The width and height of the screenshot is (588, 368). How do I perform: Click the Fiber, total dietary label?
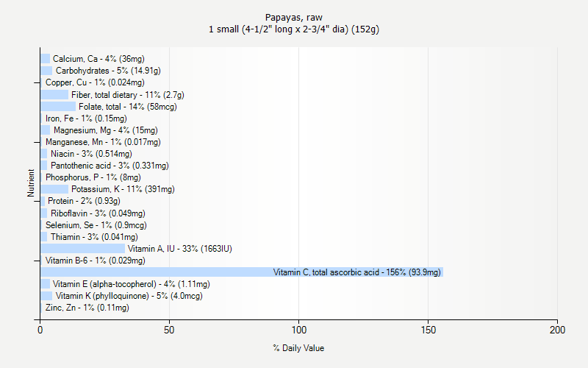tap(127, 95)
